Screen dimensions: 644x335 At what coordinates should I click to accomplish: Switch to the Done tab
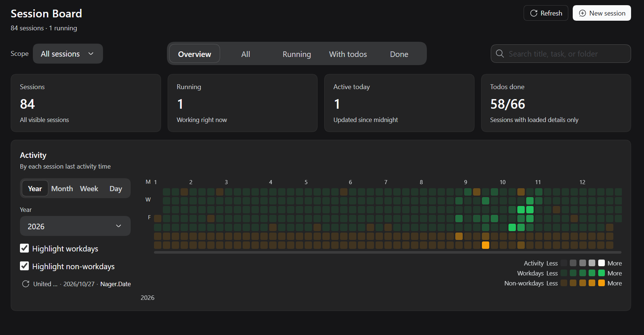399,54
